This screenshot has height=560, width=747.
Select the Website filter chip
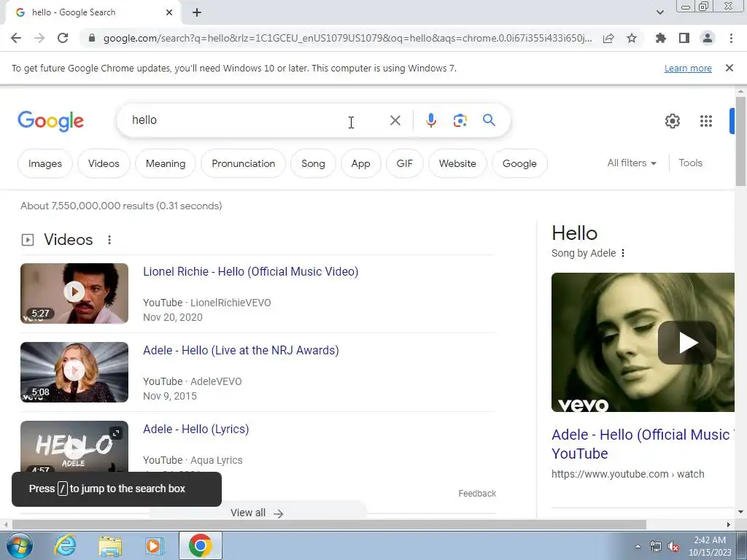[457, 163]
